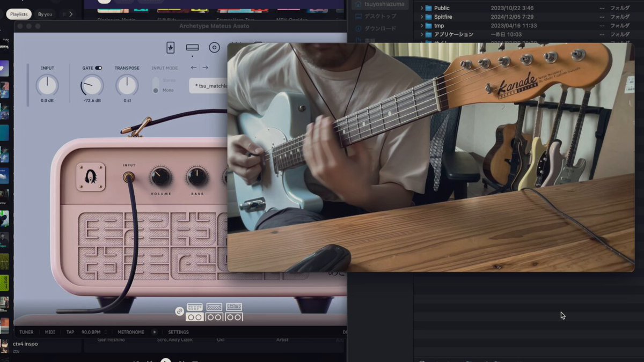
Task: Toggle the GATE on/off switch
Action: (99, 68)
